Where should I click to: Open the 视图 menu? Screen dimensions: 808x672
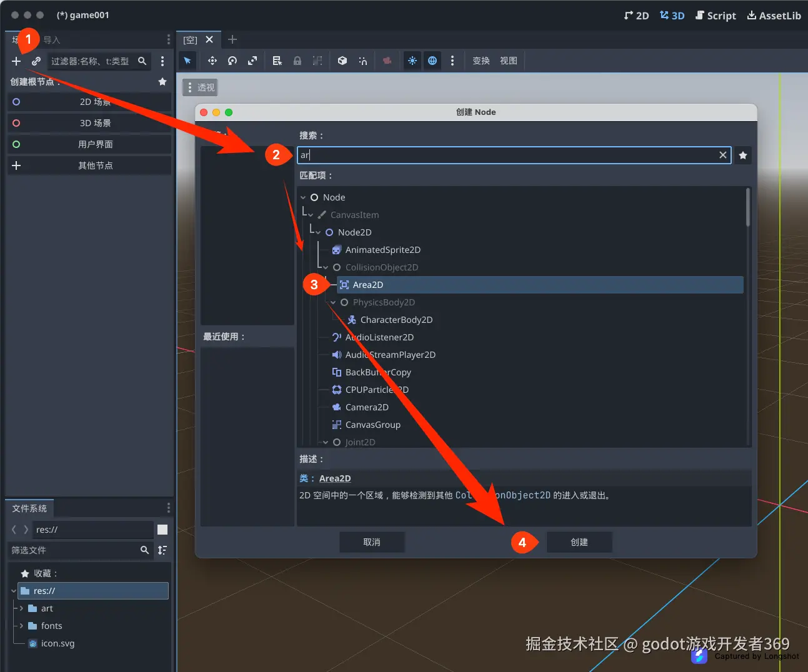[509, 61]
